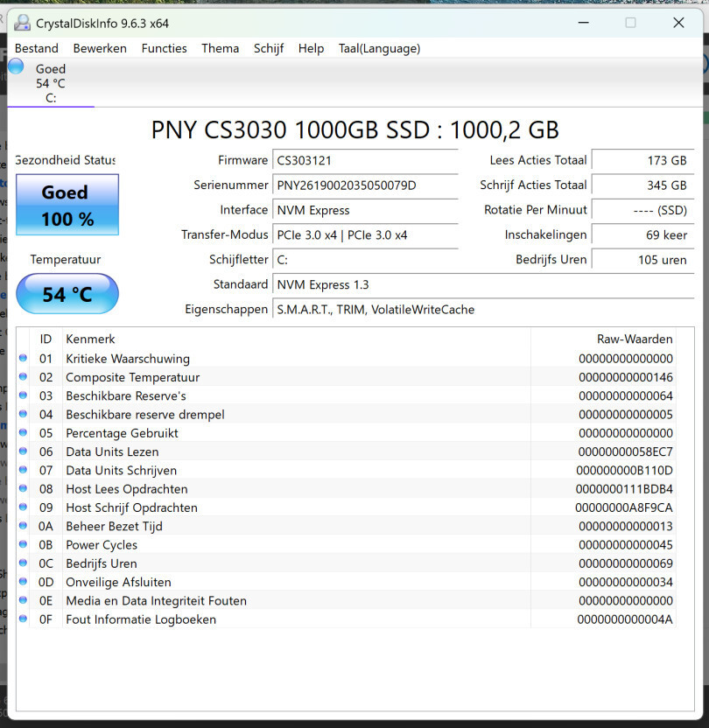This screenshot has width=709, height=728.
Task: Click status dot for Bedrijfs Uren SMART row
Action: (23, 563)
